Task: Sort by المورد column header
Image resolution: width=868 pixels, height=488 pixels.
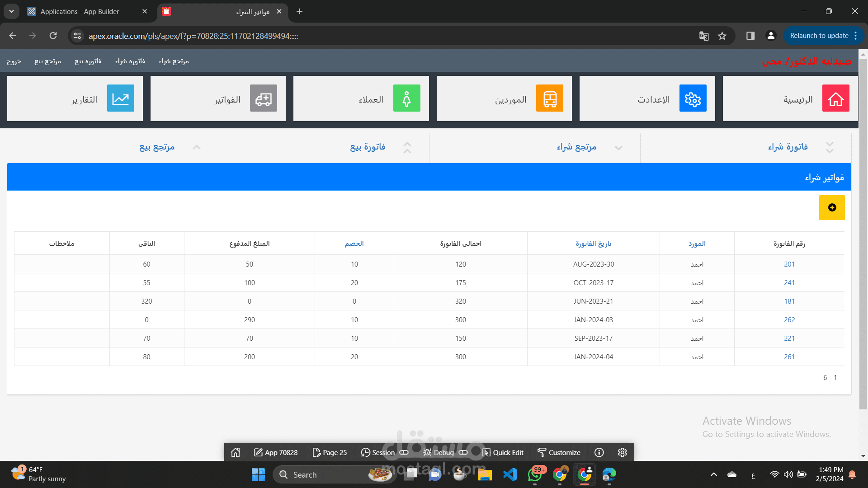Action: pyautogui.click(x=697, y=244)
